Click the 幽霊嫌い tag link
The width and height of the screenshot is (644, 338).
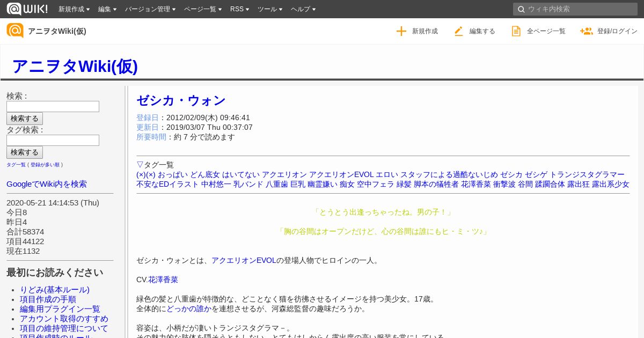pos(323,184)
